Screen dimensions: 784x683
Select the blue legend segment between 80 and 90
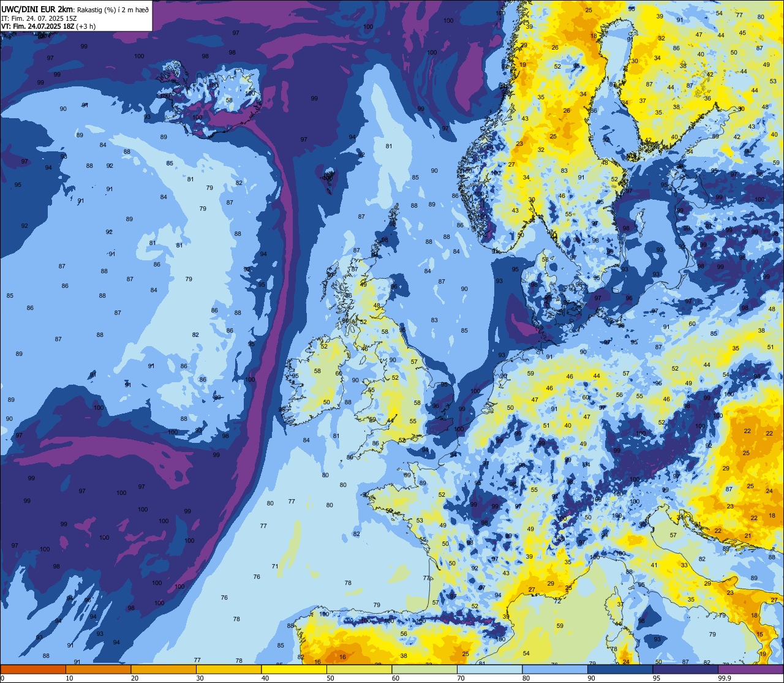point(555,669)
